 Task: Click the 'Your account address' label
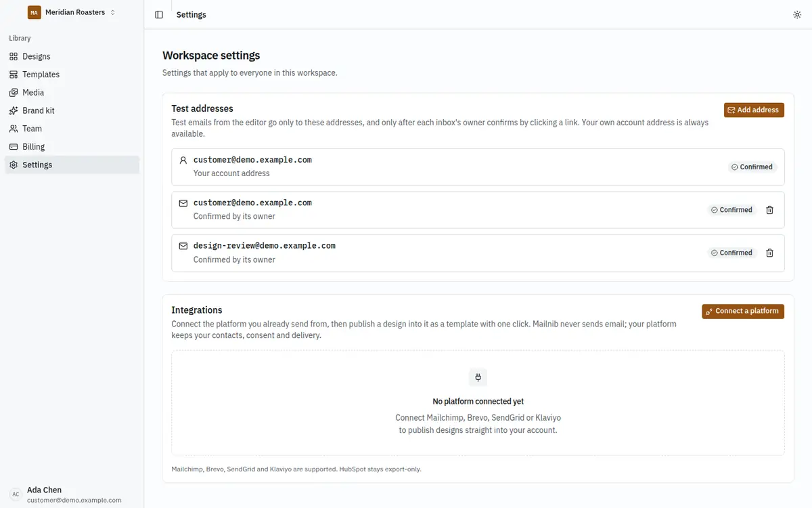coord(231,173)
